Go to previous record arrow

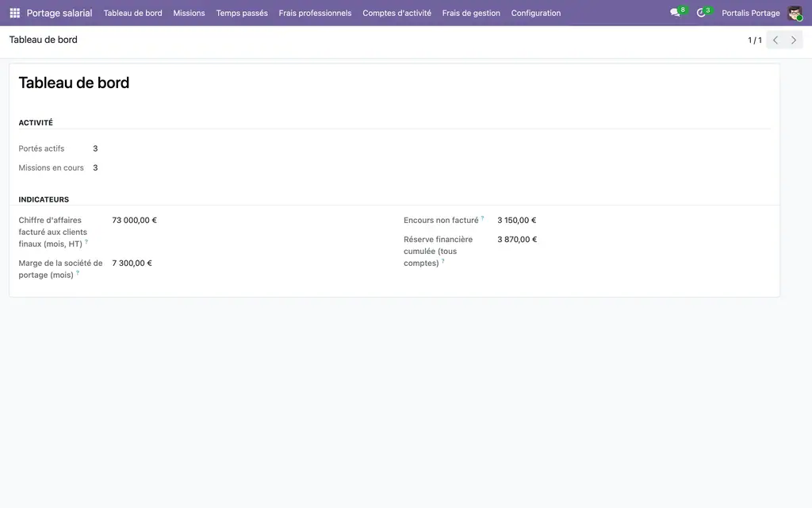(776, 40)
